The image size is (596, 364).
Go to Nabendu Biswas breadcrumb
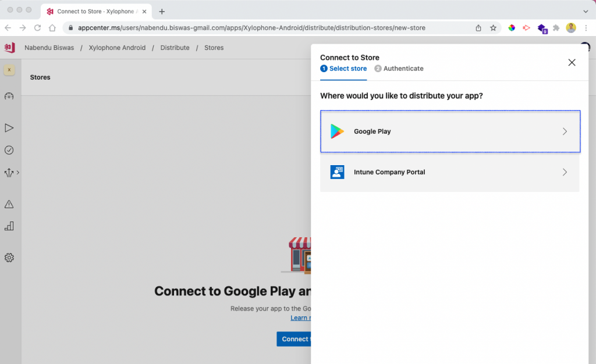coord(49,48)
